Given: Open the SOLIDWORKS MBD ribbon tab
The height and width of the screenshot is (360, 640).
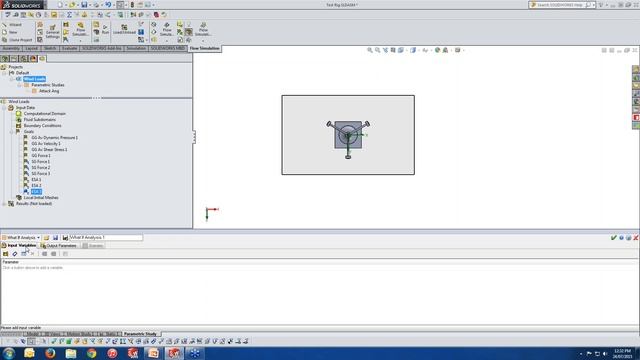Looking at the screenshot, I should 168,48.
